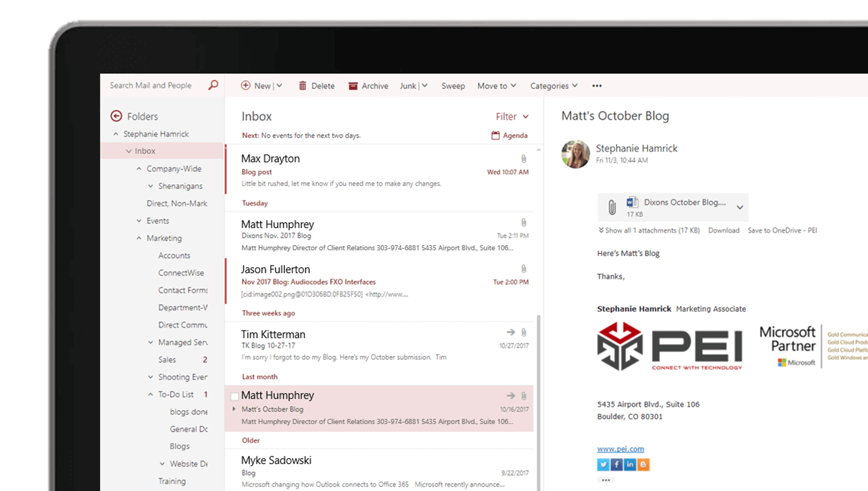Click the Delete trash icon

(303, 85)
